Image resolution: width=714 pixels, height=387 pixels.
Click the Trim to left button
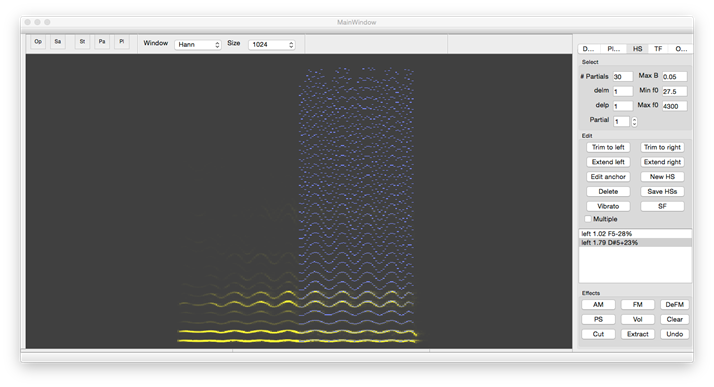click(608, 147)
